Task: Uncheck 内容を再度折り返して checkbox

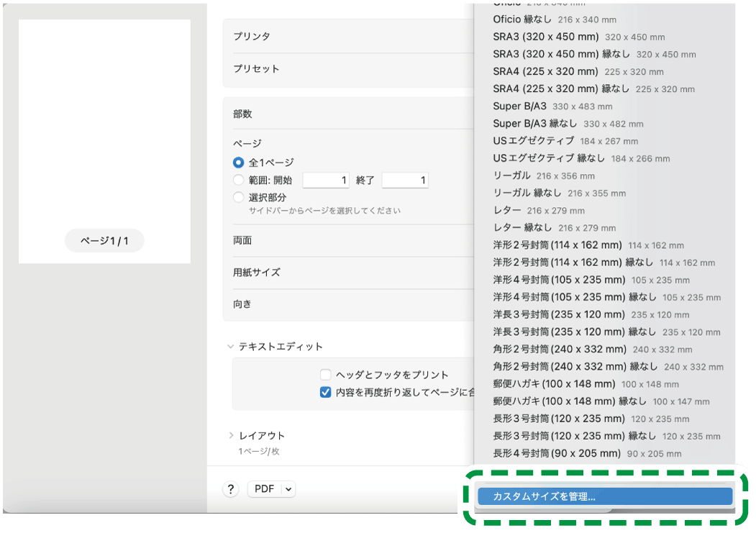Action: coord(326,392)
